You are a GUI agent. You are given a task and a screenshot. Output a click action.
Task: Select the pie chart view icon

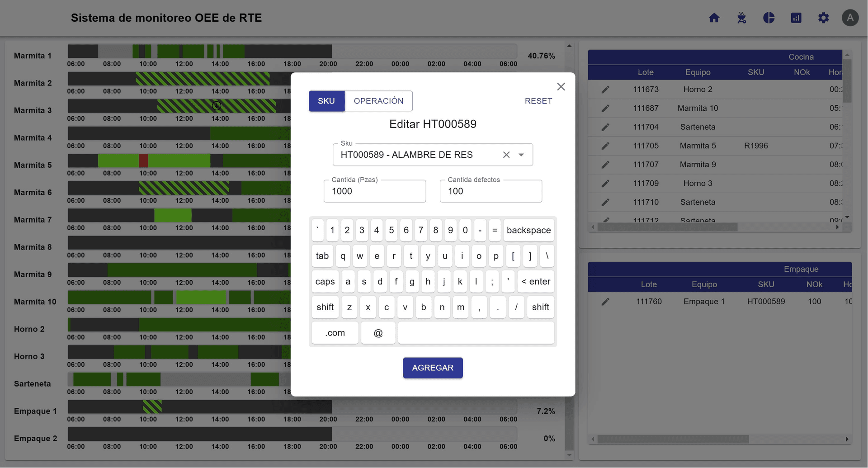[769, 18]
